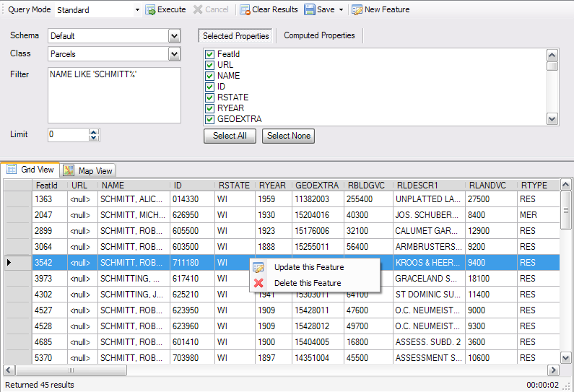The image size is (574, 392).
Task: Decrease the Limit value with down arrow
Action: click(94, 138)
